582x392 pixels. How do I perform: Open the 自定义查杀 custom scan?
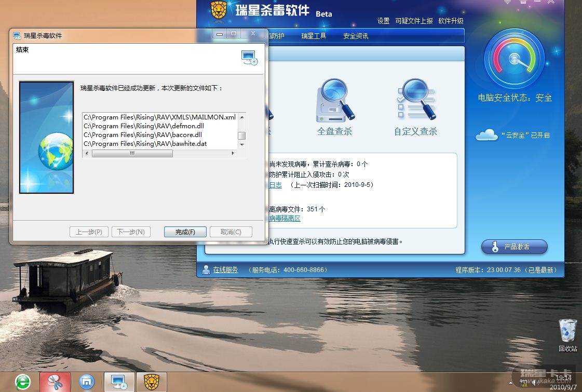[416, 107]
